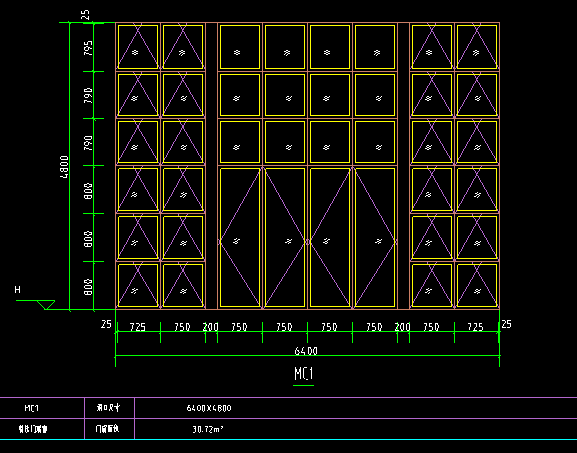Click the MC1 cell in the table
Image resolution: width=577 pixels, height=453 pixels.
[x=32, y=408]
